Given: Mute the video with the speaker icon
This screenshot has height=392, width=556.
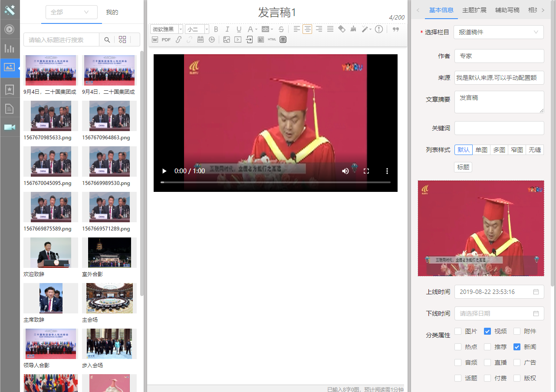Looking at the screenshot, I should tap(345, 171).
